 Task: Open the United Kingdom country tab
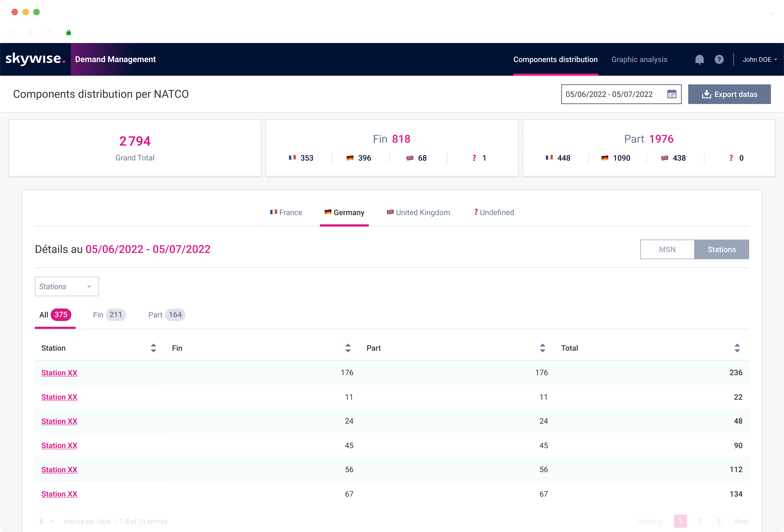pos(418,212)
